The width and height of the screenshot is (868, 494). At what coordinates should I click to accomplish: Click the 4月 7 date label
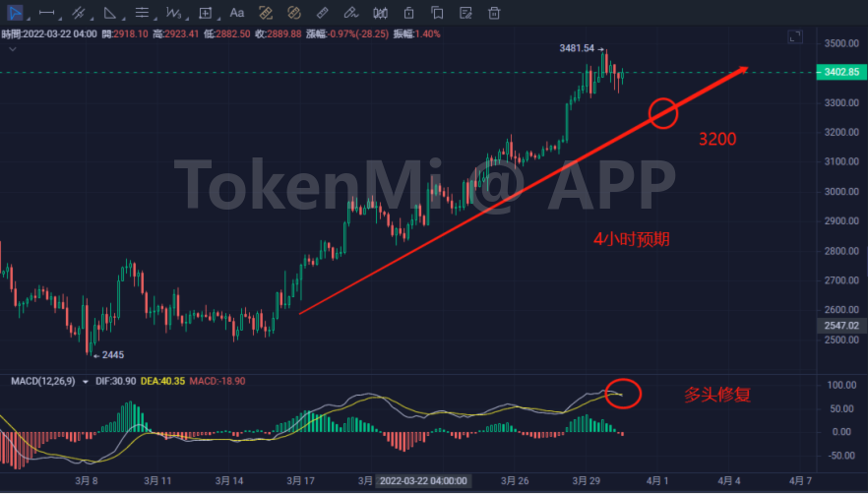coord(800,480)
